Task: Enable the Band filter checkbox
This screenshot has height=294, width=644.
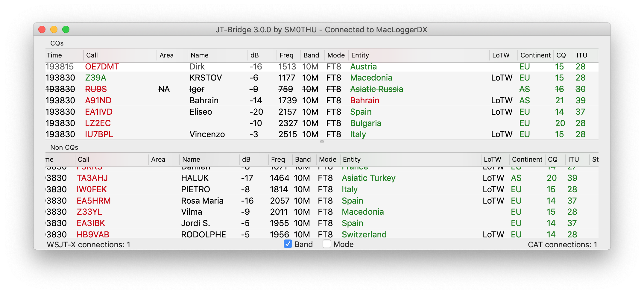Action: tap(288, 244)
